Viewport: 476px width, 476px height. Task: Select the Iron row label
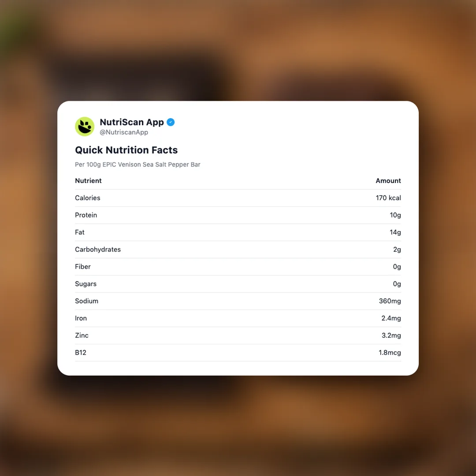click(81, 318)
